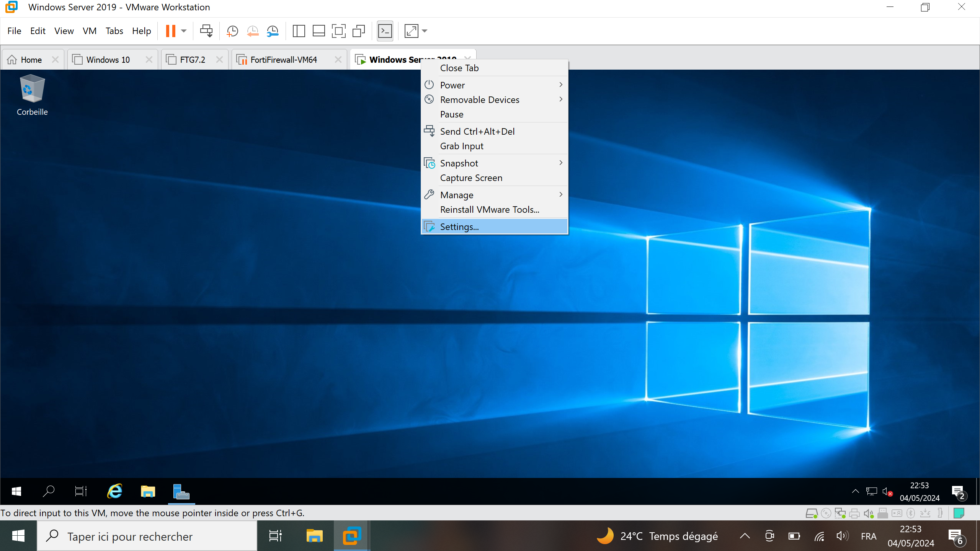Select Reinstall VMware Tools...
This screenshot has width=980, height=551.
tap(494, 209)
